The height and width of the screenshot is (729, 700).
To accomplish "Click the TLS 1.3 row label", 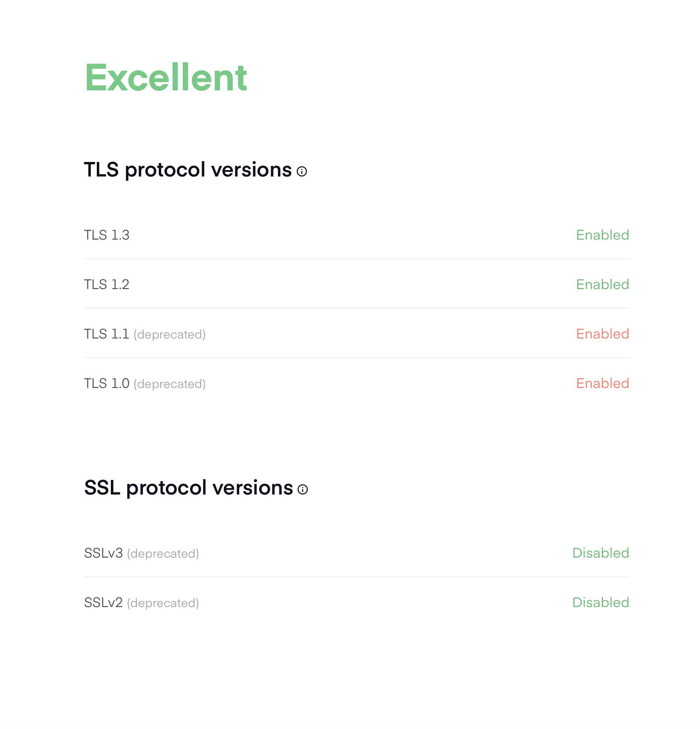I will tap(107, 235).
